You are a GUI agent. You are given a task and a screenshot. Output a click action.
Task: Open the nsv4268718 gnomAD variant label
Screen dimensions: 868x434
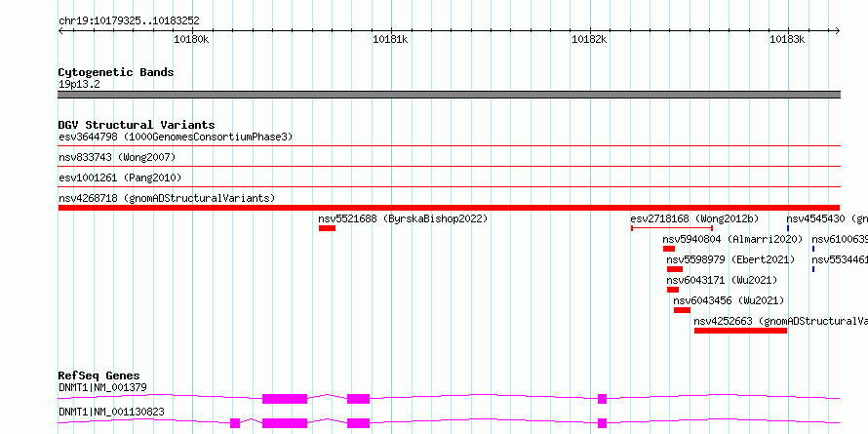click(x=167, y=198)
